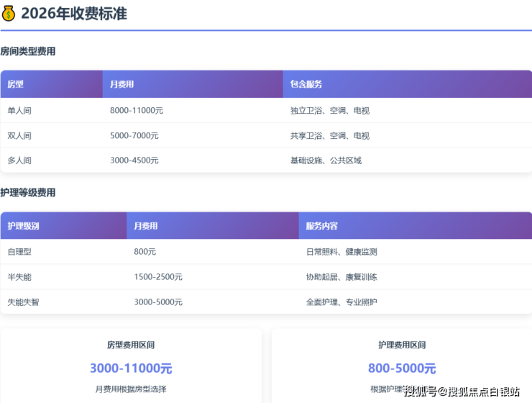Click the 包含服务 column header
Screen dimensions: 532x403
(306, 84)
